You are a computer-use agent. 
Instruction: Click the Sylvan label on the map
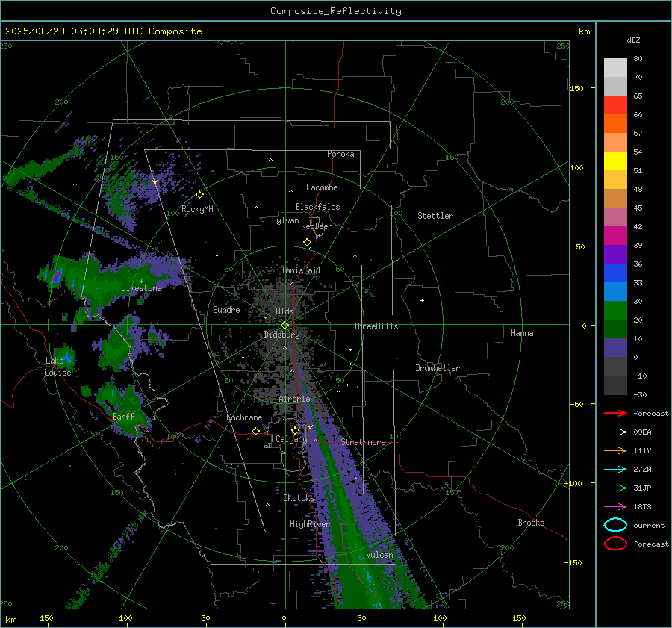(x=285, y=220)
